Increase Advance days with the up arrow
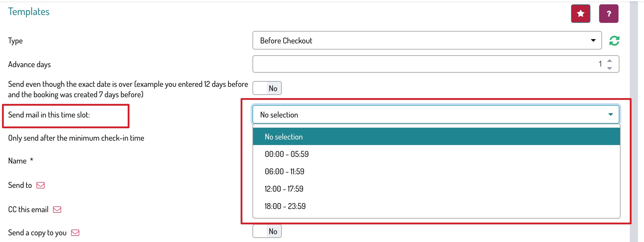The width and height of the screenshot is (644, 242). point(610,61)
